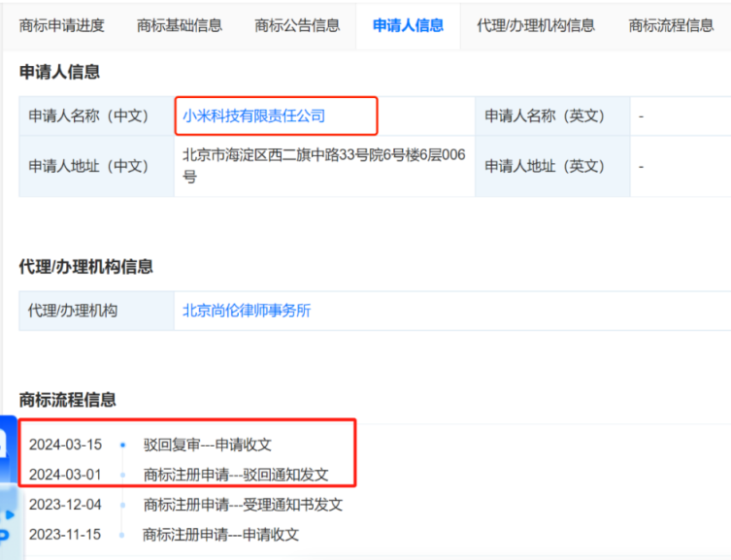Select the 2023-12-04 date entry

[65, 505]
